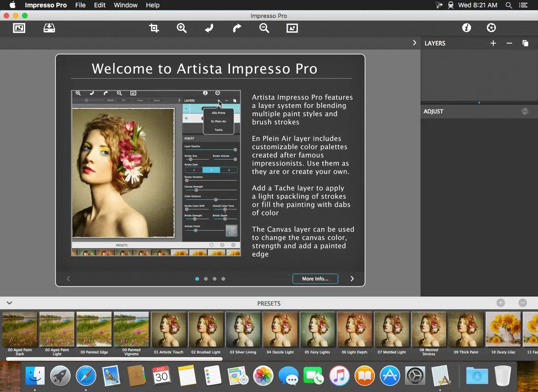Viewport: 538px width, 392px height.
Task: Open the Window menu
Action: click(125, 5)
